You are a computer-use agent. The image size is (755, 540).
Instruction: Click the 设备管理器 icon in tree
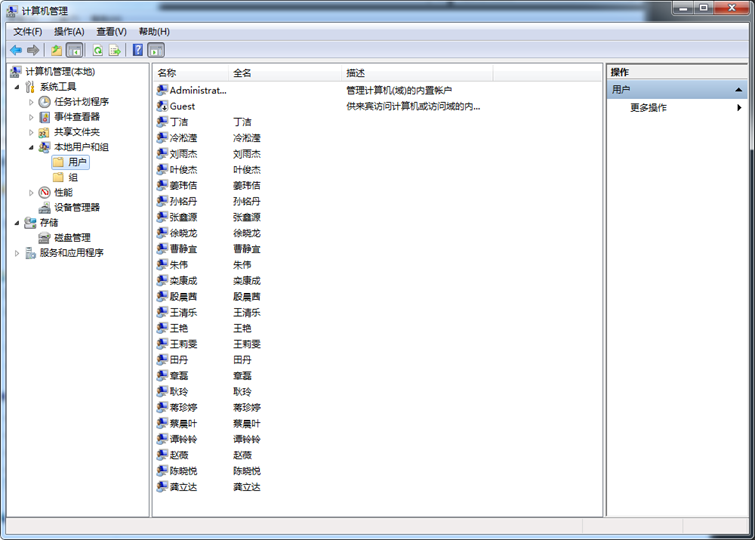(44, 208)
